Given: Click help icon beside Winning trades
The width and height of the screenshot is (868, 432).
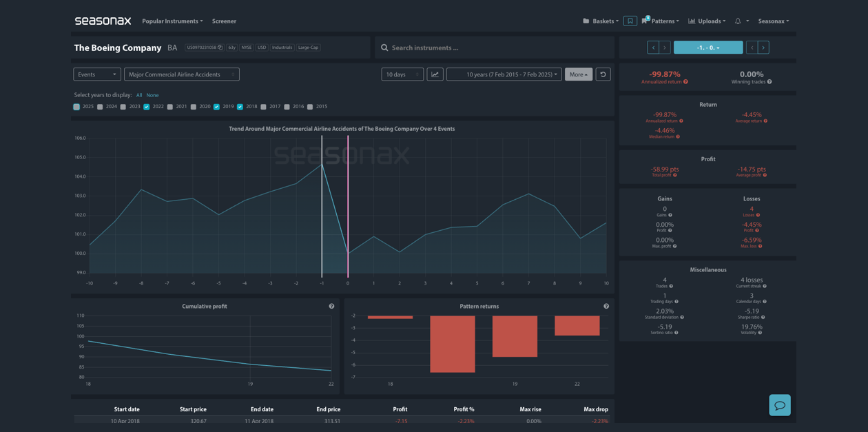Looking at the screenshot, I should point(769,82).
